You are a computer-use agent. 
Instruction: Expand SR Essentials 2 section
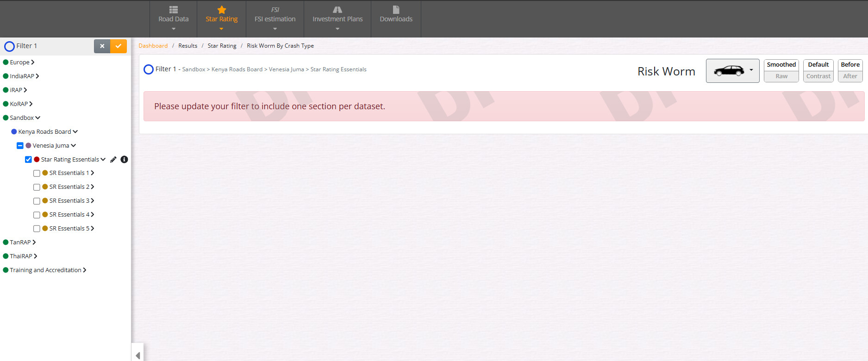tap(93, 187)
